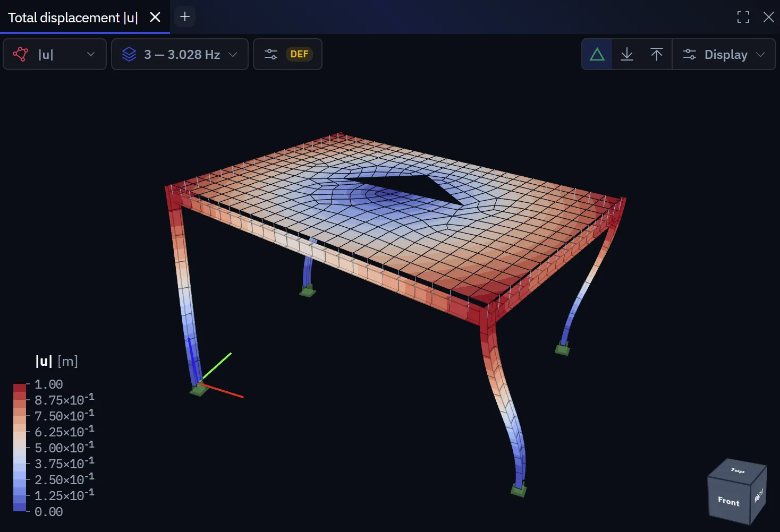The image size is (780, 532).
Task: Click the displacement color legend bar
Action: (20, 448)
